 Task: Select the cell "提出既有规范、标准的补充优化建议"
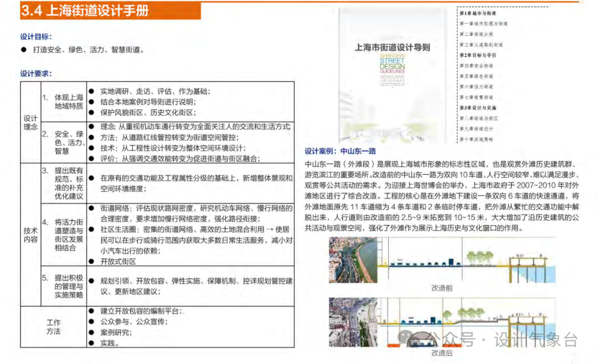pos(69,183)
